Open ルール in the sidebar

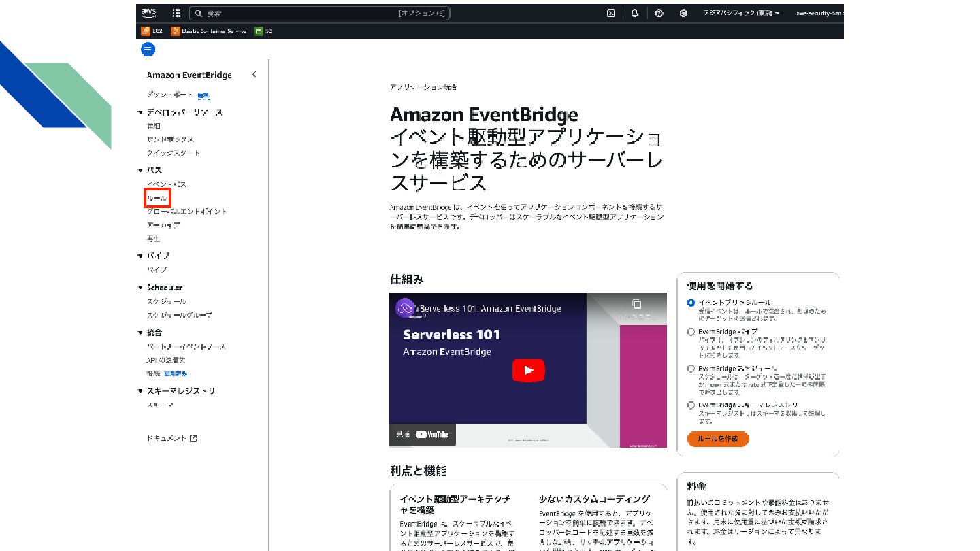157,198
